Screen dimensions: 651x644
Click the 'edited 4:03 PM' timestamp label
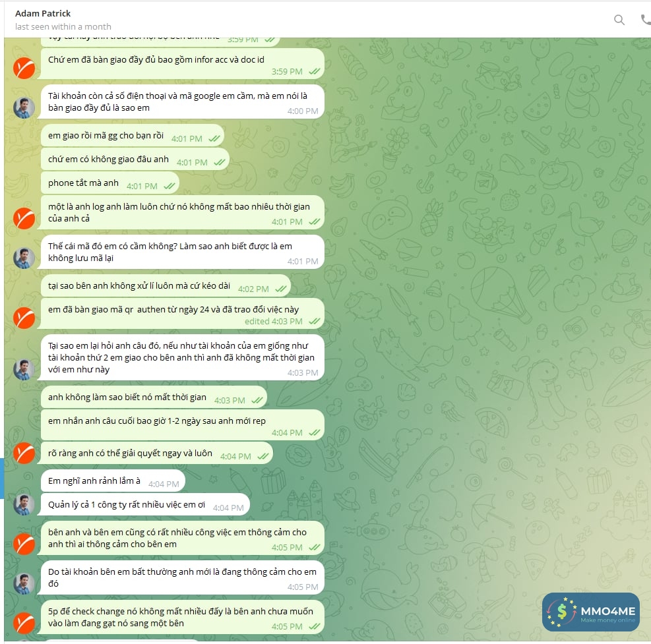pyautogui.click(x=273, y=321)
